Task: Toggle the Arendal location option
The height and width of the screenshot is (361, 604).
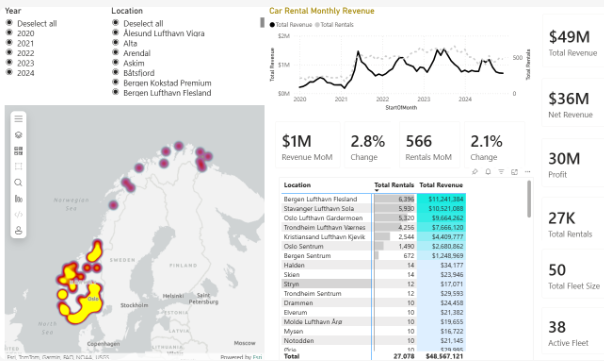Action: click(115, 52)
